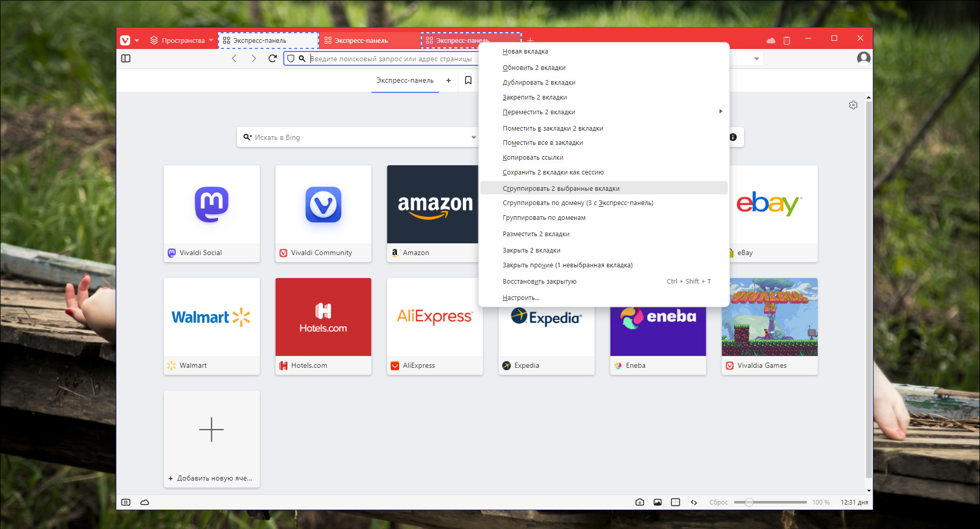Open the user profile avatar
Viewport: 980px width, 529px height.
click(864, 58)
